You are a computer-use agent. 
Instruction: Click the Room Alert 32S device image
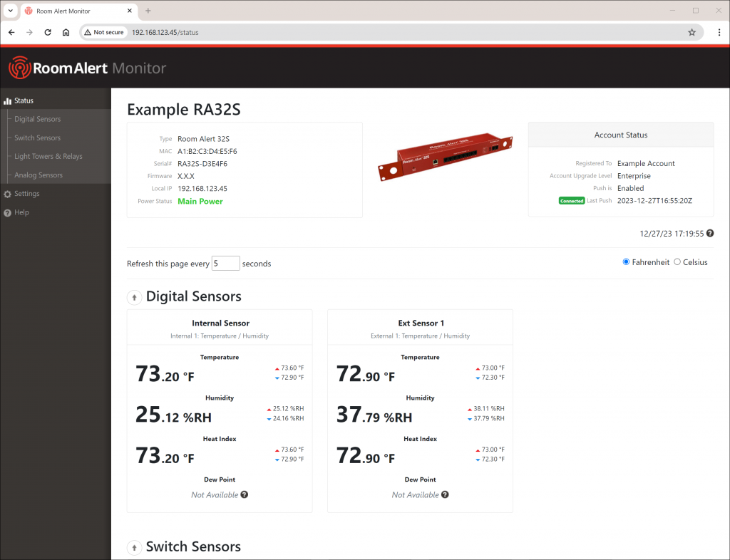coord(445,160)
